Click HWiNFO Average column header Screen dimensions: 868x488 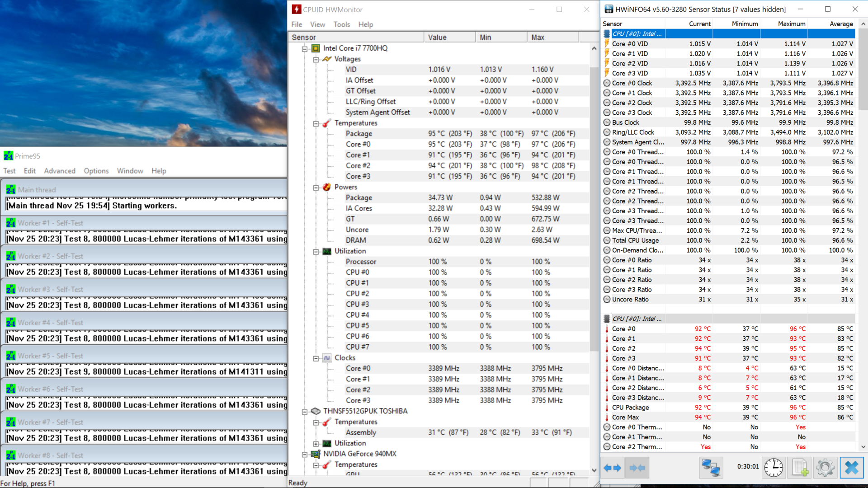pos(831,24)
